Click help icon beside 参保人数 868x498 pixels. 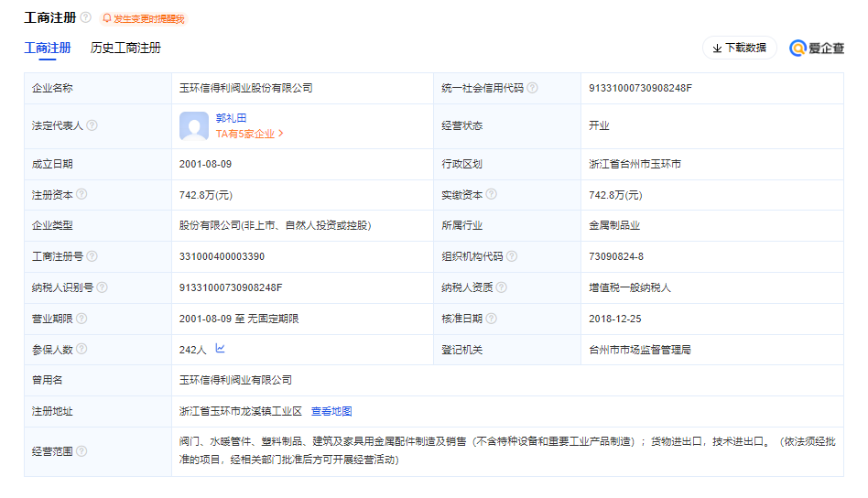tap(81, 349)
